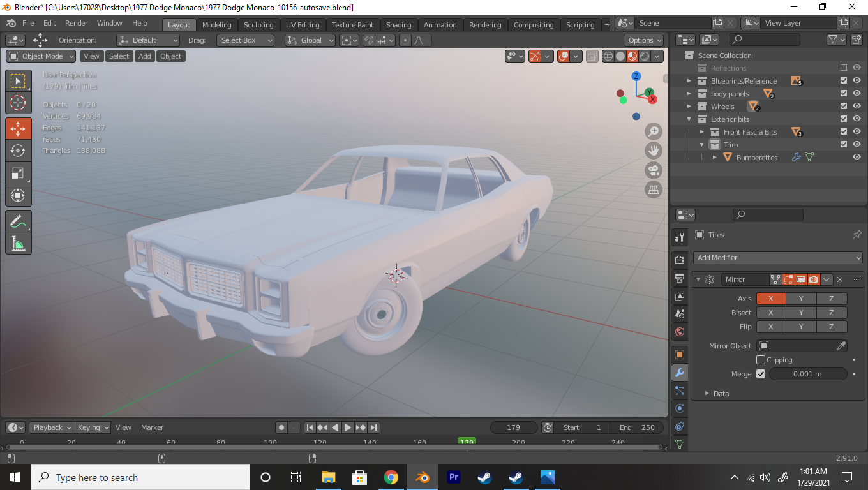
Task: Open viewport shading options dropdown arrow
Action: point(658,56)
